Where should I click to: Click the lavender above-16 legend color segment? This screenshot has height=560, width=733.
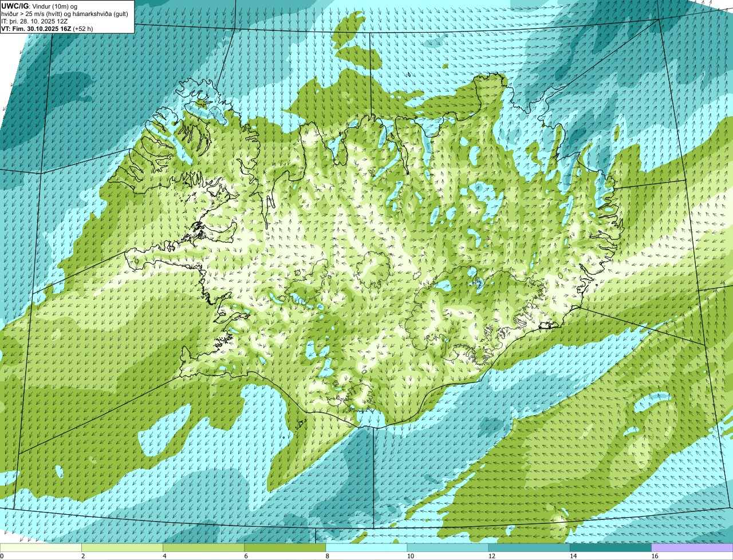692,547
